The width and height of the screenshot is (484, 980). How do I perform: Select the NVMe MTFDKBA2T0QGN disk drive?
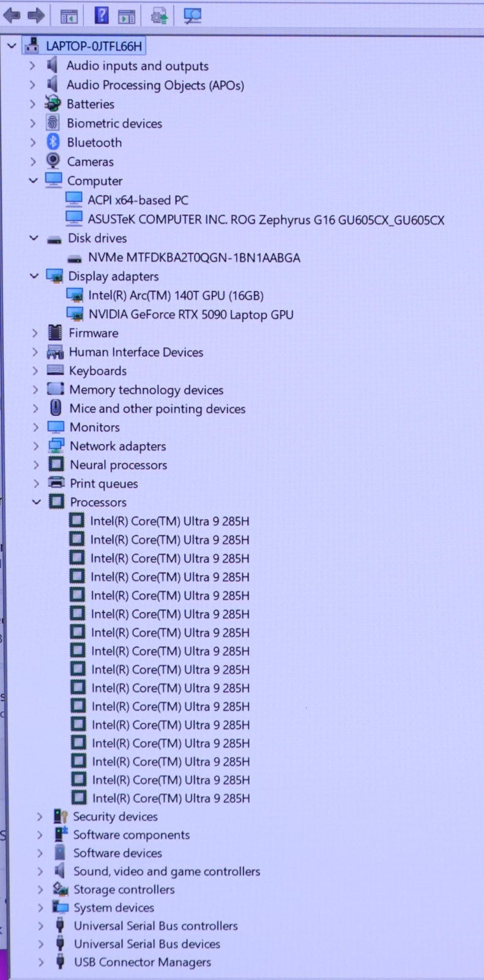pyautogui.click(x=193, y=258)
